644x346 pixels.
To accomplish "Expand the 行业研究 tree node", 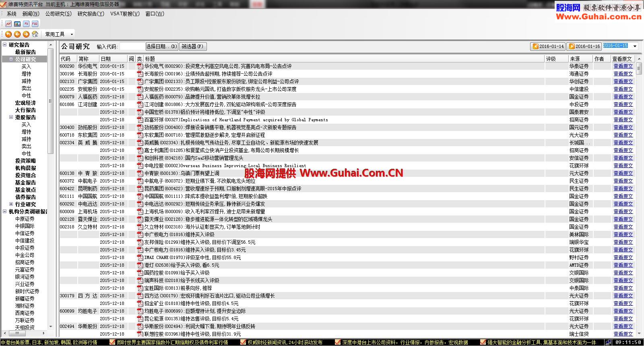I will pyautogui.click(x=11, y=204).
